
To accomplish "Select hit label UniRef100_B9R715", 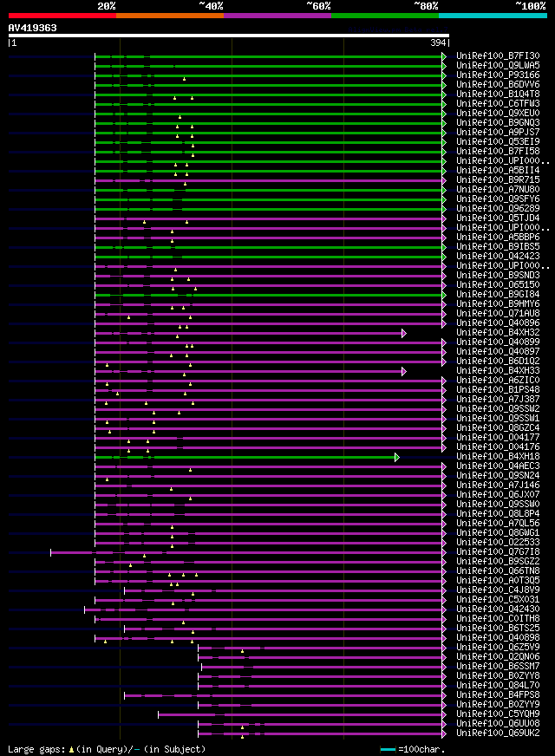I will click(498, 179).
